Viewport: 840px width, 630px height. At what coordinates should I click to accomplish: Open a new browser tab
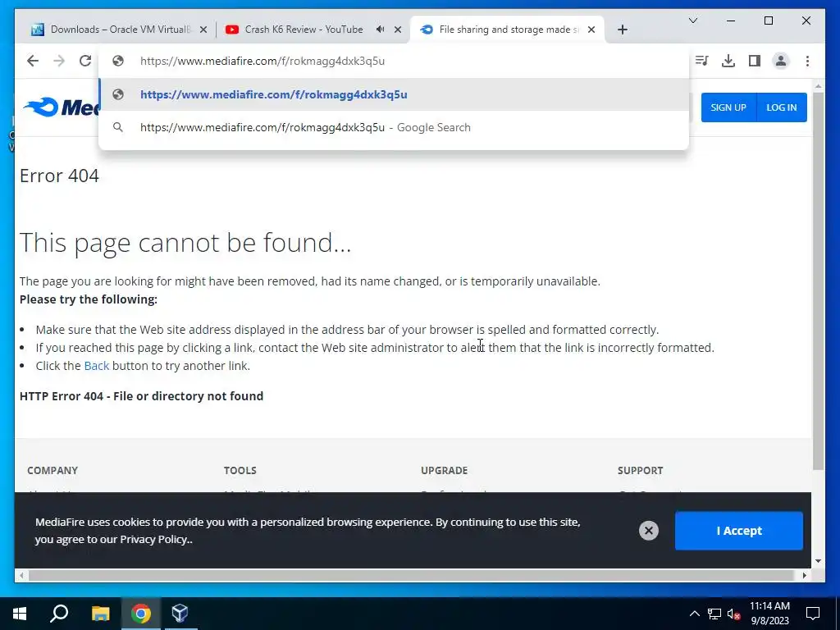click(x=622, y=30)
